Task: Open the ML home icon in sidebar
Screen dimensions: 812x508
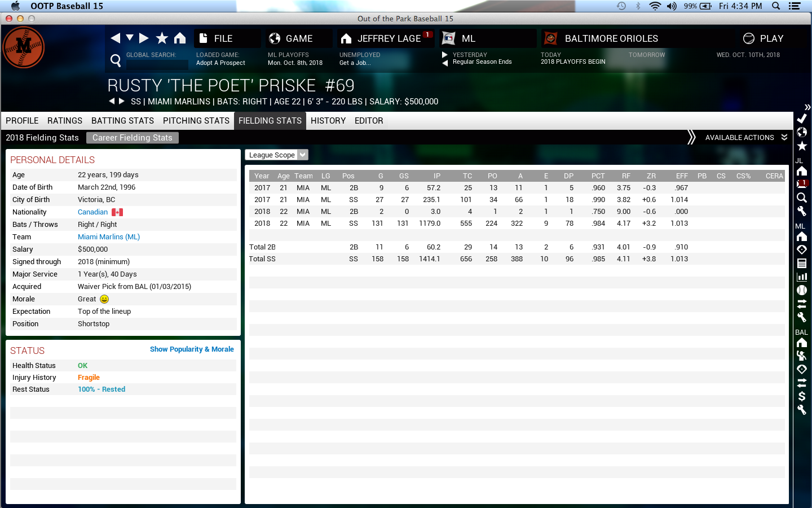Action: point(802,237)
